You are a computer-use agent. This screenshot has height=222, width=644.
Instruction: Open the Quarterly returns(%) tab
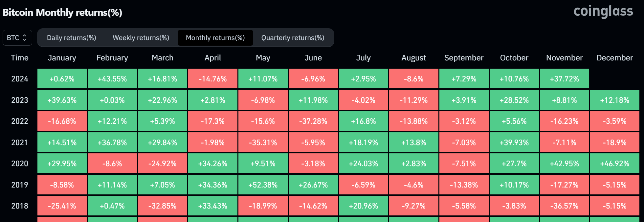[x=293, y=38]
